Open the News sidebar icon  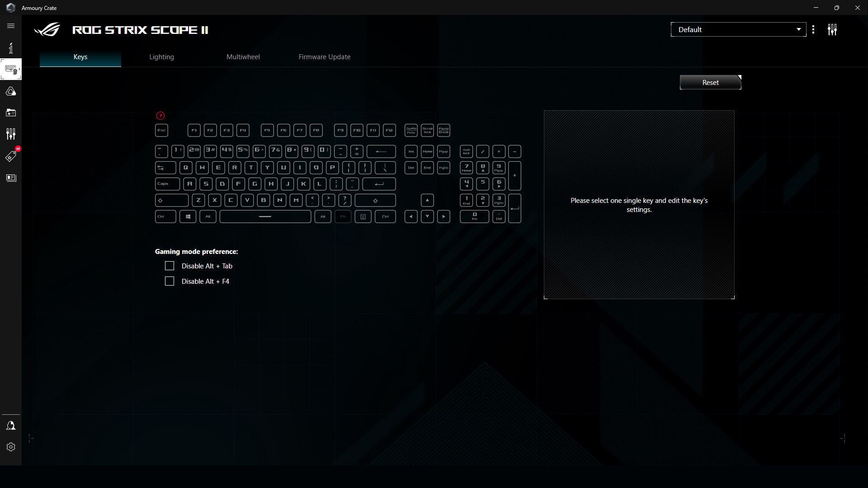pyautogui.click(x=11, y=178)
